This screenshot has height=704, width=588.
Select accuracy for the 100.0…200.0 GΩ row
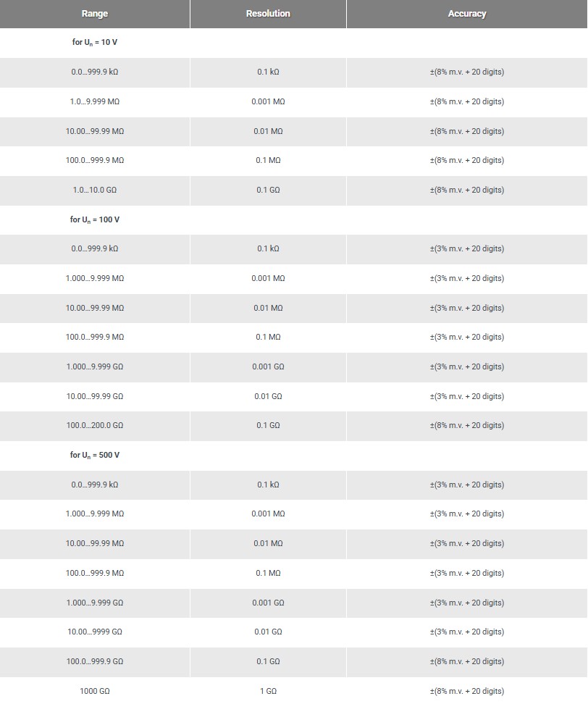467,425
